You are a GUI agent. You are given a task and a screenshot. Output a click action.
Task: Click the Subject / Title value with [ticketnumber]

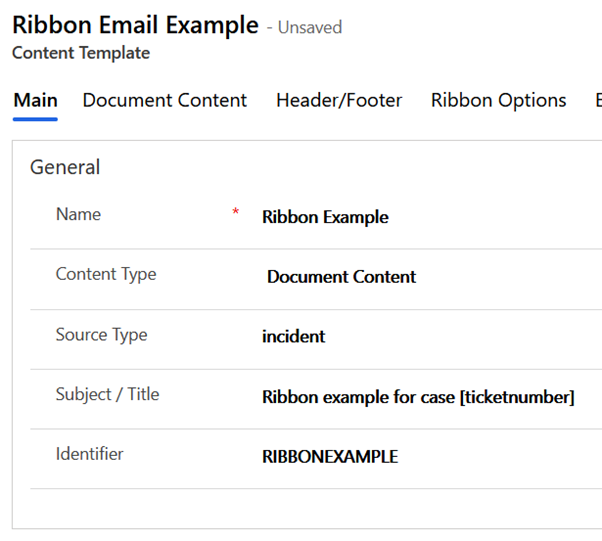(418, 397)
